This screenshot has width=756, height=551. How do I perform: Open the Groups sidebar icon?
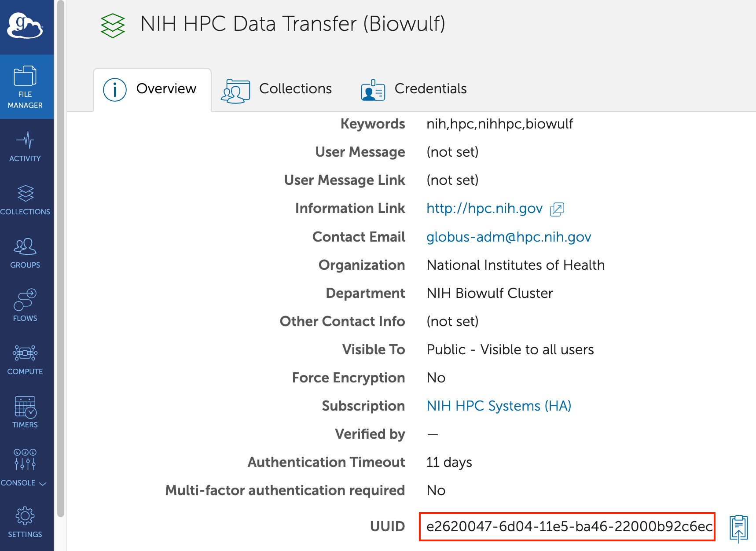pos(25,253)
